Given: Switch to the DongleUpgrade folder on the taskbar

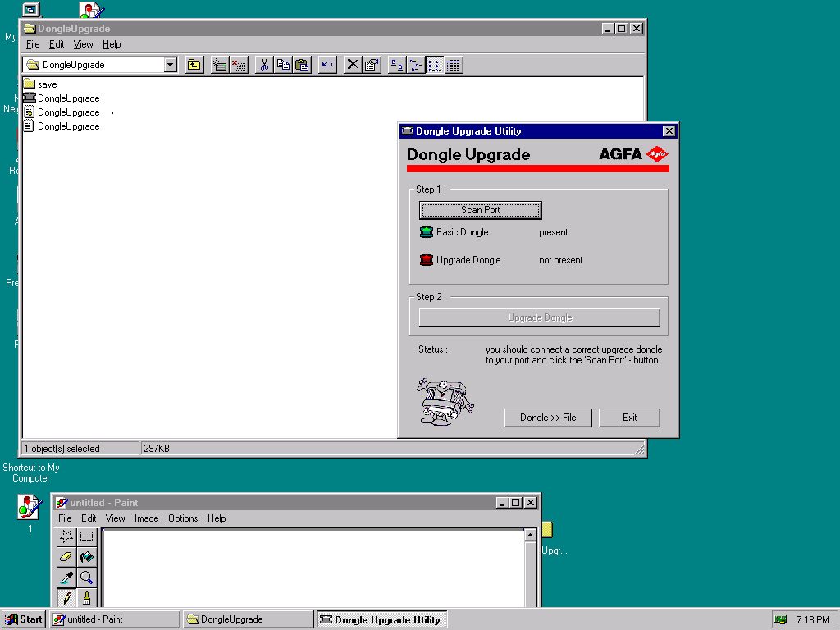Looking at the screenshot, I should coord(248,619).
